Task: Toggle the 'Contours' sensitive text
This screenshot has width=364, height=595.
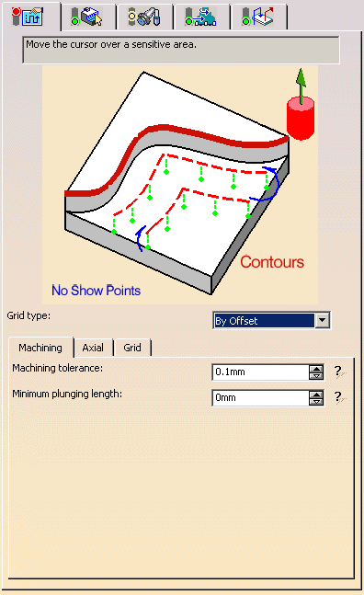Action: click(272, 262)
